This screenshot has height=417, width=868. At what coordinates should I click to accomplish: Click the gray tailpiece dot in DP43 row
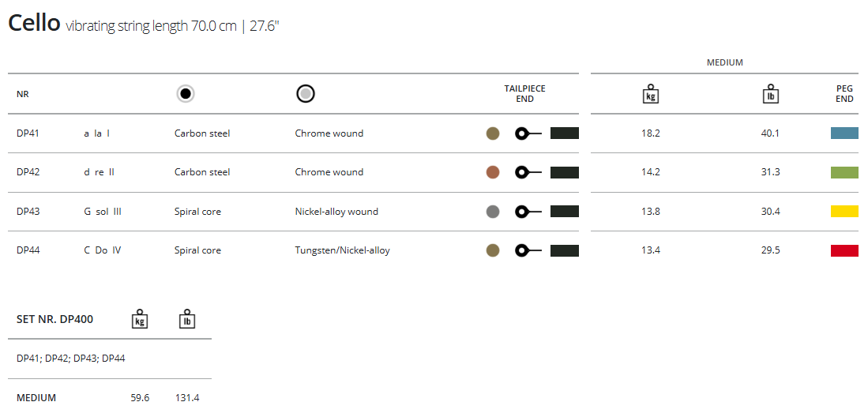pyautogui.click(x=493, y=211)
